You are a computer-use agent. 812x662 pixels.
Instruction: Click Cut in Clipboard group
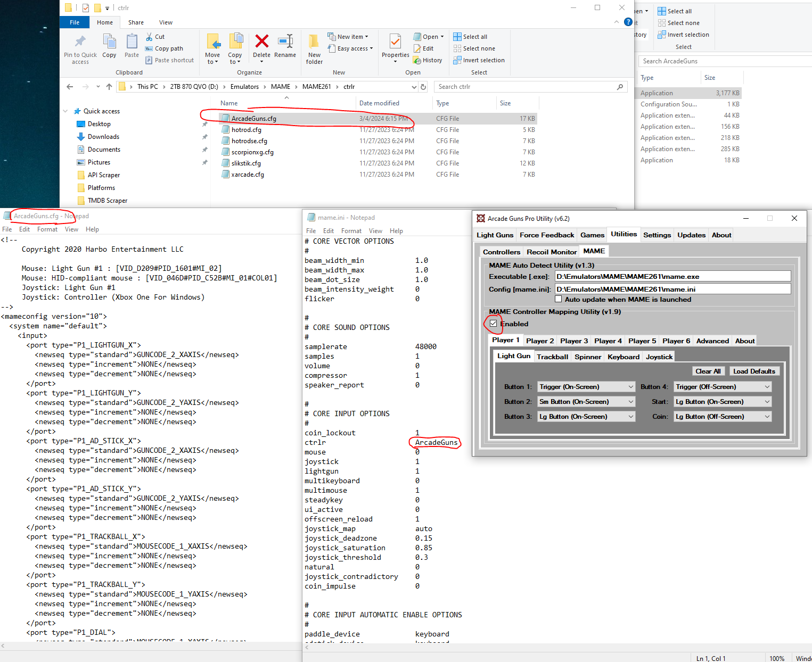point(155,37)
